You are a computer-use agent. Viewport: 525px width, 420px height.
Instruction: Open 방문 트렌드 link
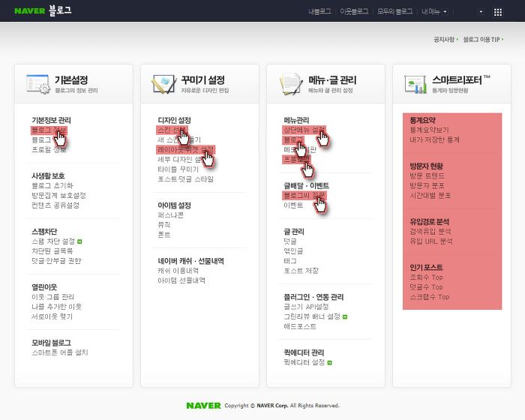coord(427,175)
